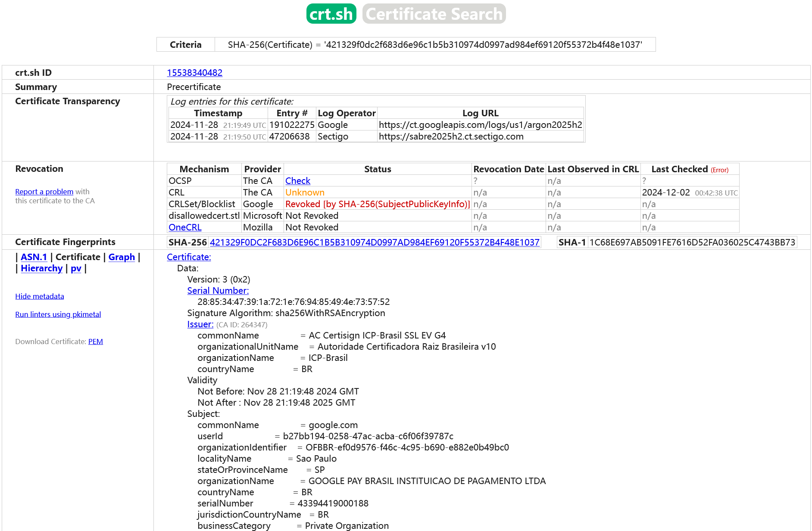The height and width of the screenshot is (531, 812).
Task: Click subject serialNumber 43394419000188
Action: pos(333,503)
